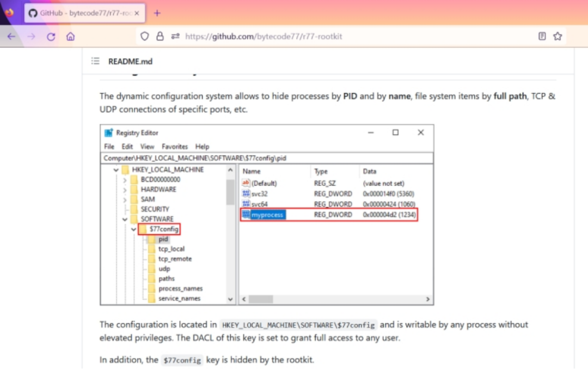Reload the current page

click(x=51, y=37)
